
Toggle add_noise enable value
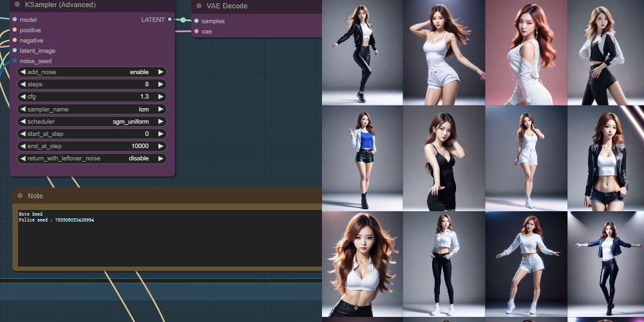pyautogui.click(x=139, y=72)
